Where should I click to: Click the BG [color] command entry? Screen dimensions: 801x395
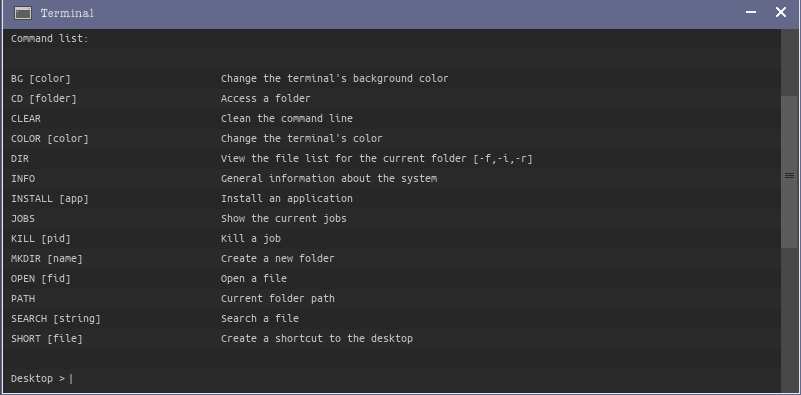[x=41, y=79]
